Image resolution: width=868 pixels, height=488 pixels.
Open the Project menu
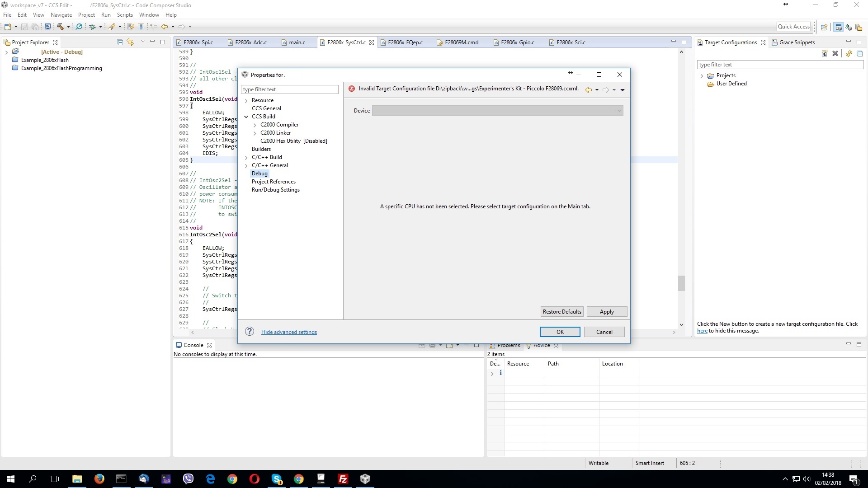click(x=86, y=15)
